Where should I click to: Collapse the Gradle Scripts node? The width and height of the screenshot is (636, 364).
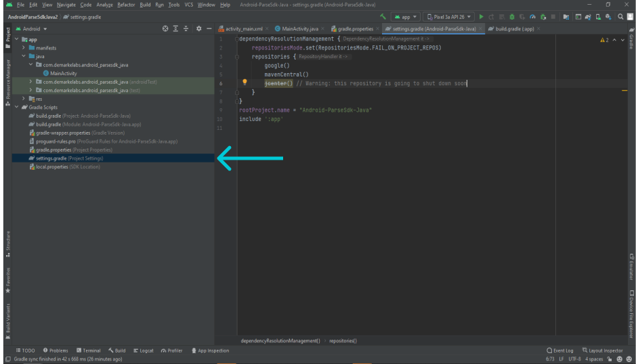point(17,107)
